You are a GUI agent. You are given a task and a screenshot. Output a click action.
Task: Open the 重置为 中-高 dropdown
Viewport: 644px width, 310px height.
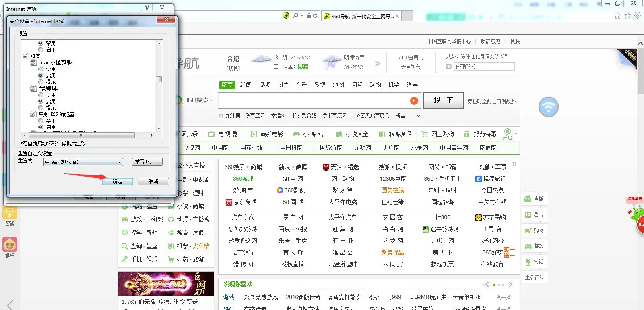[83, 162]
